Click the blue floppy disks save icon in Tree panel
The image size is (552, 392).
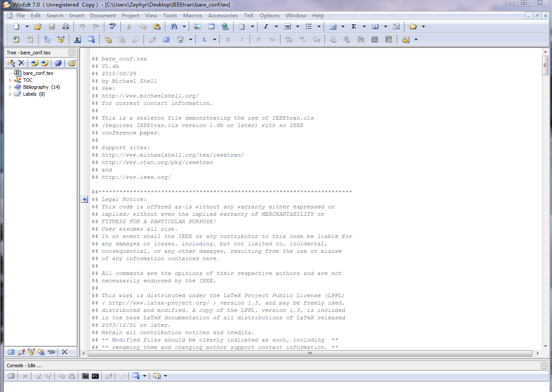tap(58, 63)
